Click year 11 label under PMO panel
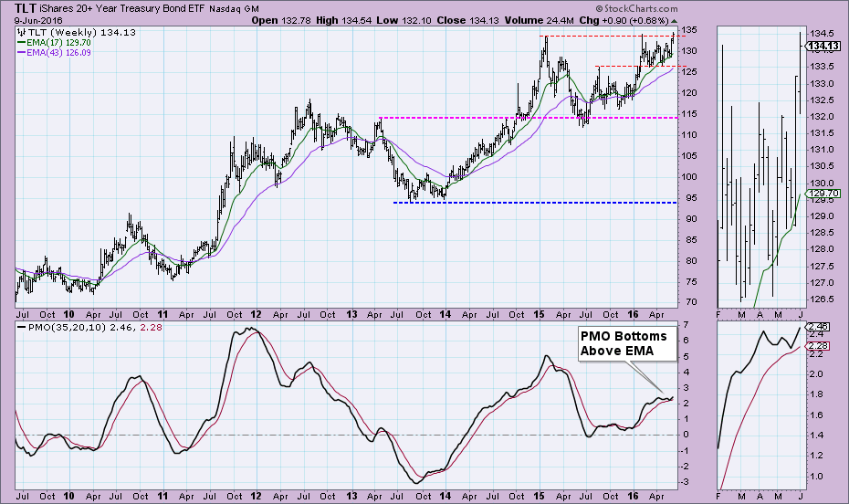 coord(162,496)
